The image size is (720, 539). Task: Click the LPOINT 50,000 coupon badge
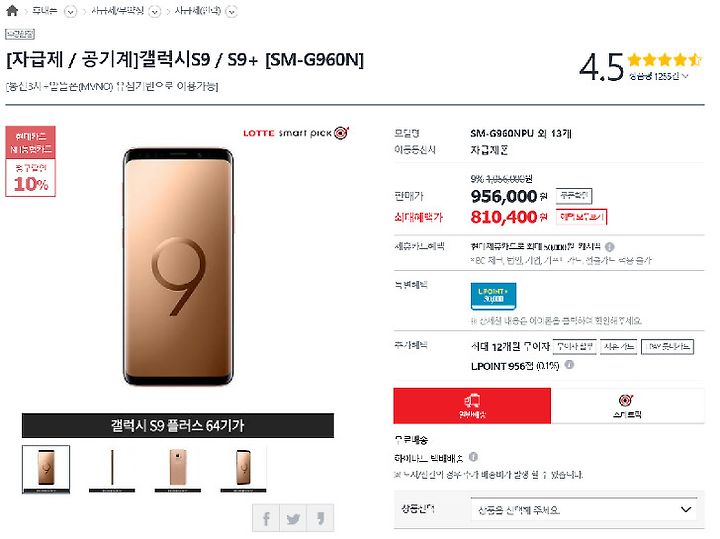click(493, 296)
